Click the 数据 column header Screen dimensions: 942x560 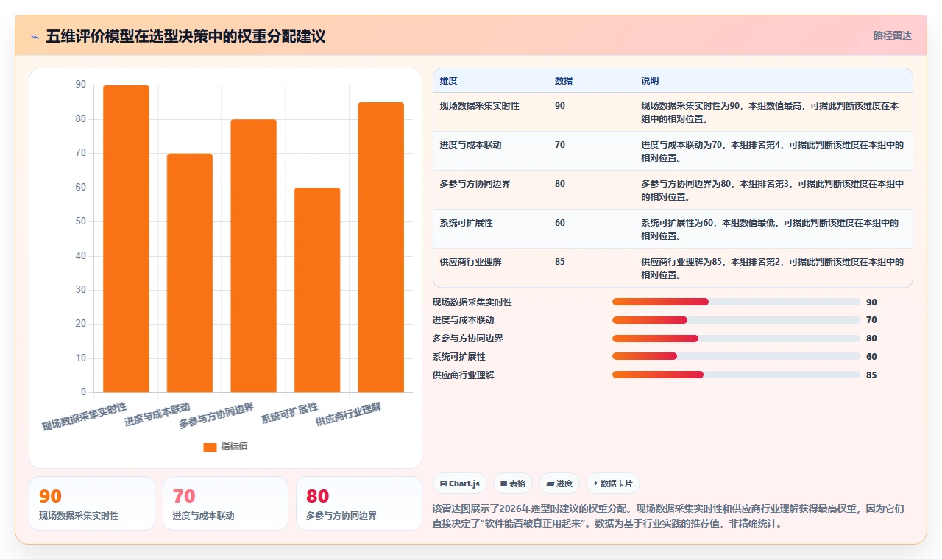564,80
